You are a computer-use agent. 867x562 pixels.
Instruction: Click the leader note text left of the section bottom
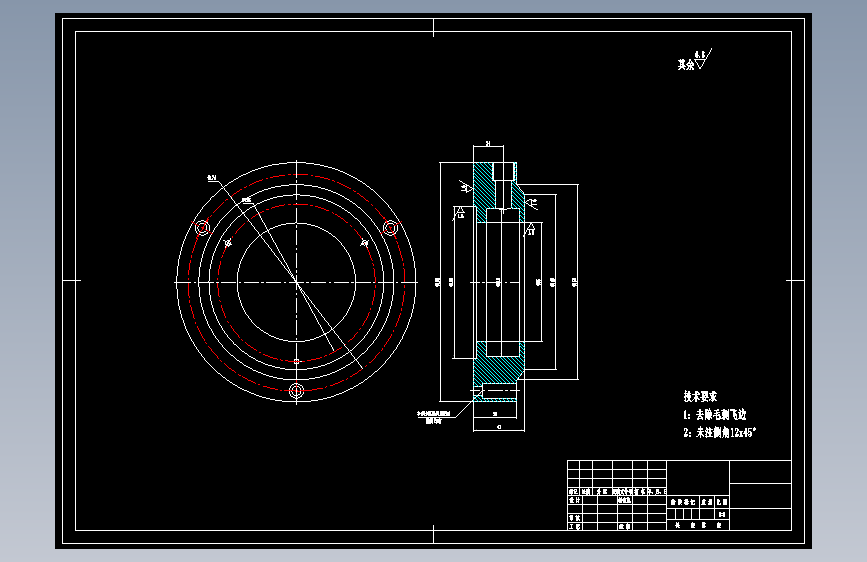pos(434,417)
